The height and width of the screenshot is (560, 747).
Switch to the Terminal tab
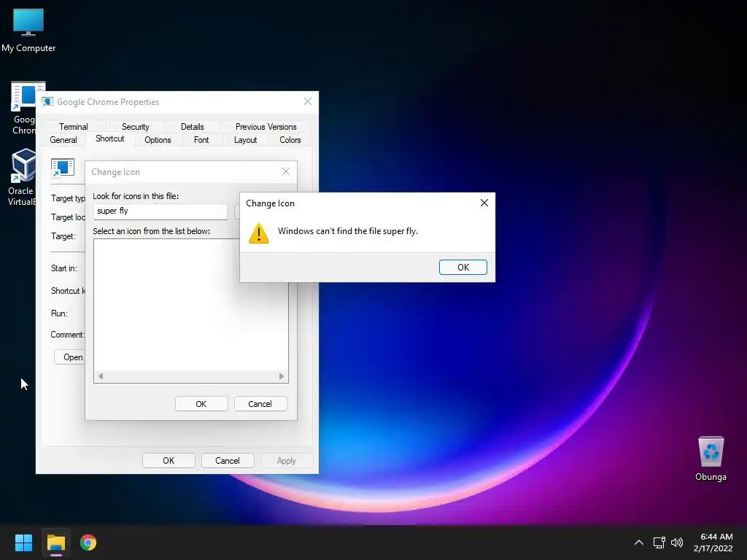74,127
